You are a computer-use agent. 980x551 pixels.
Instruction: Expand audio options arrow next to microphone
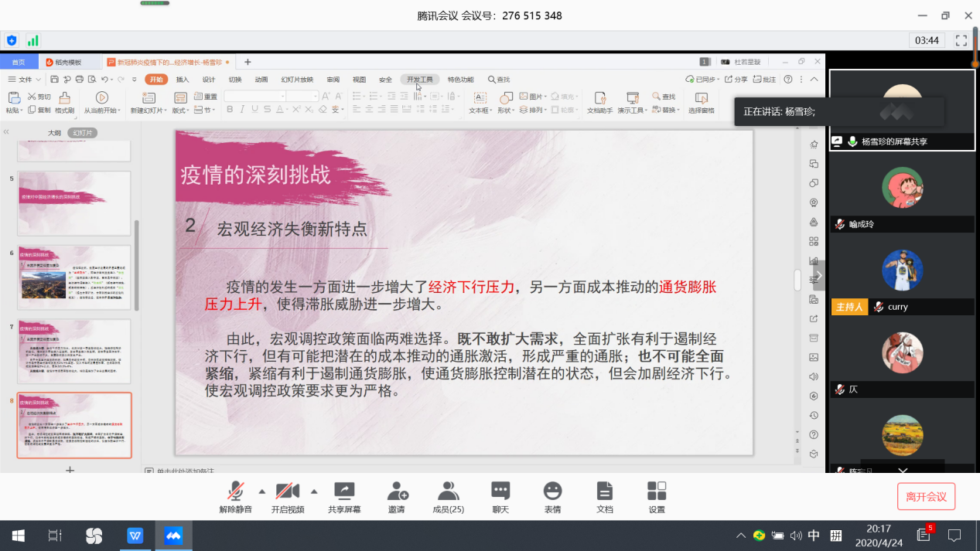(x=261, y=491)
